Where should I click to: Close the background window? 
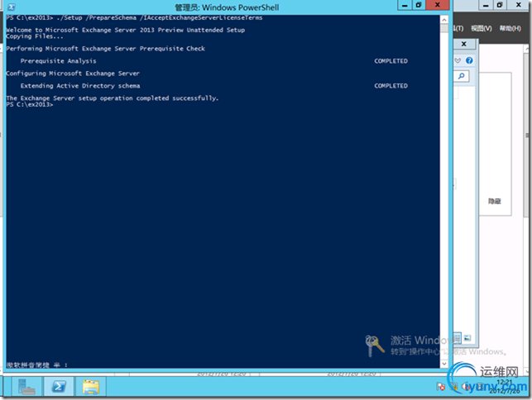[x=519, y=5]
